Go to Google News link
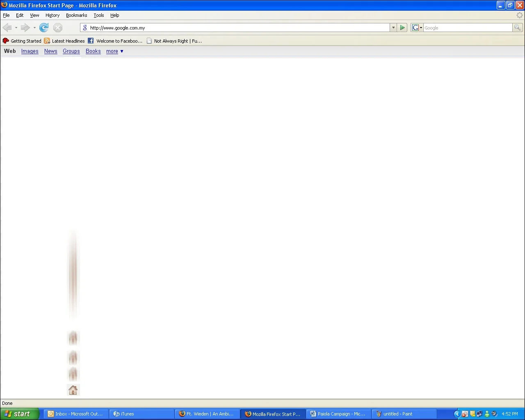Screen dimensions: 525x420 tap(51, 51)
